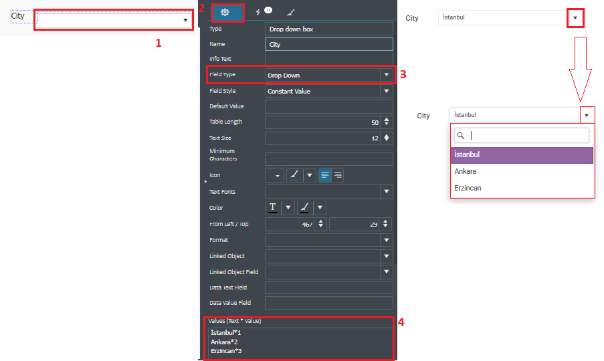
Task: Adjust the Table Length stepper
Action: 386,122
